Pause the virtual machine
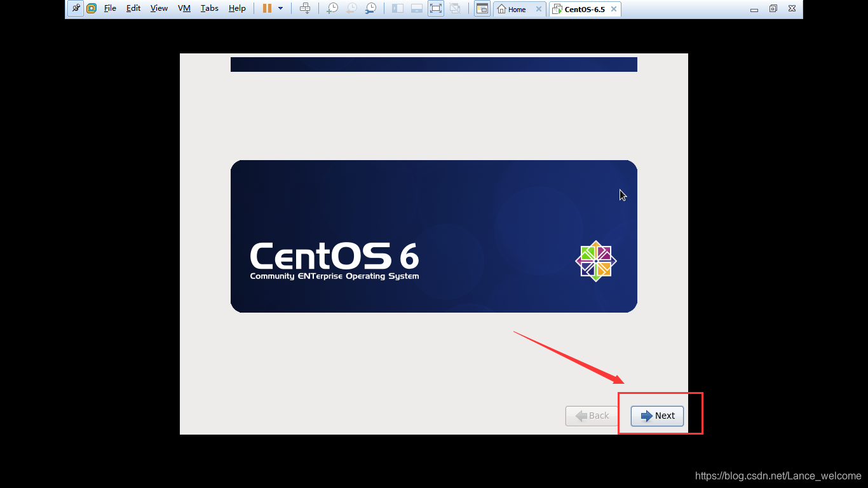The width and height of the screenshot is (868, 488). (268, 9)
